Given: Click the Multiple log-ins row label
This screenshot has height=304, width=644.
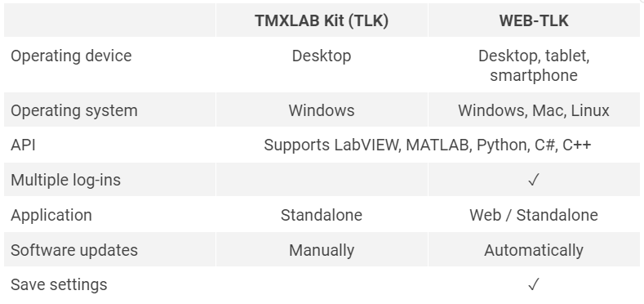Looking at the screenshot, I should click(x=66, y=180).
